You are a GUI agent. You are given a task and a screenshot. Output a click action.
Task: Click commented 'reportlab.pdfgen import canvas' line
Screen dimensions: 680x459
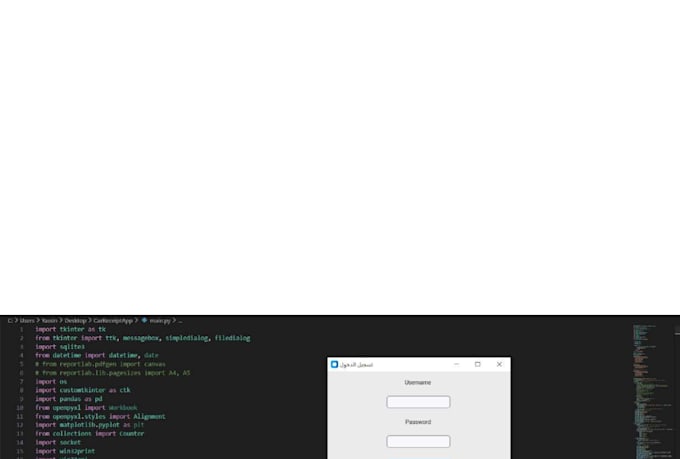(x=100, y=364)
